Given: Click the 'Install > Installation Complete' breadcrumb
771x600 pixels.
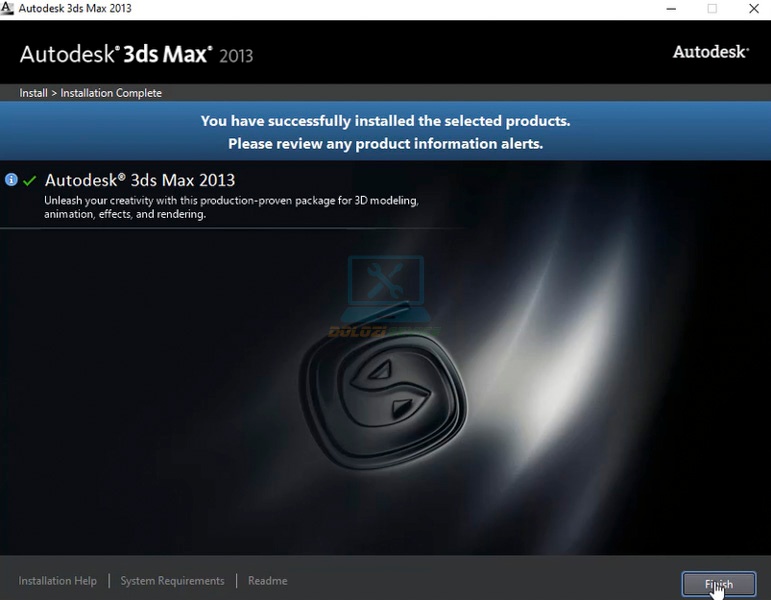Looking at the screenshot, I should pyautogui.click(x=90, y=93).
